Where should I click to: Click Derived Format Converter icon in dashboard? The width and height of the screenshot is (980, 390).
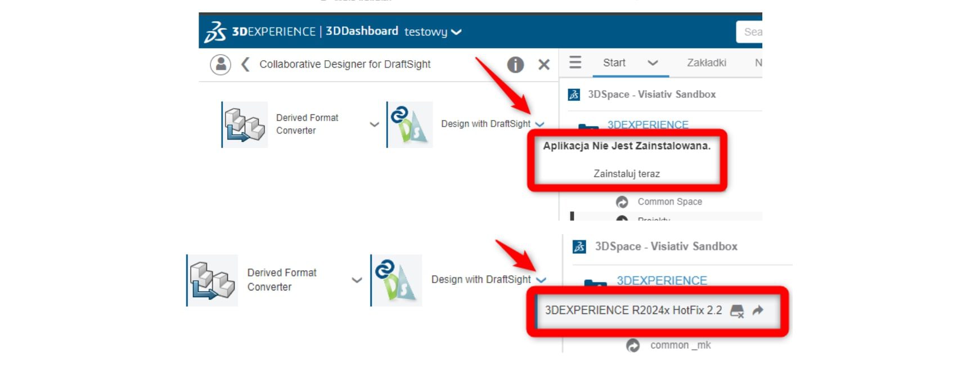245,124
